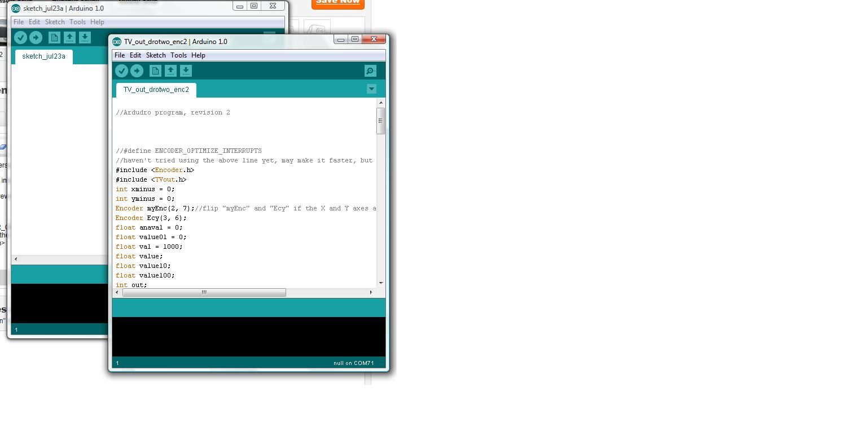Image resolution: width=868 pixels, height=427 pixels.
Task: Click "//#define ENCODER_OPTIMIZE_INTERRUPTS" line
Action: pos(188,151)
